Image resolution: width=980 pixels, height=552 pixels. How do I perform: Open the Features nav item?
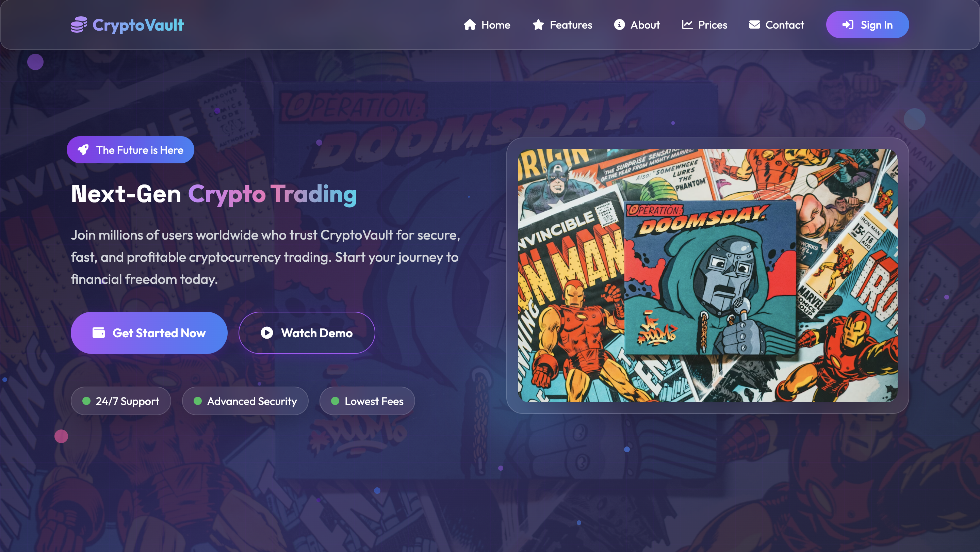[x=562, y=25]
